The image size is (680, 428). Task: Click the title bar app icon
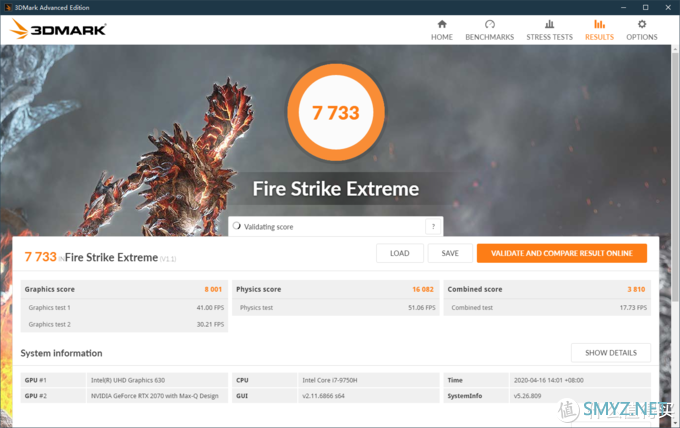(8, 6)
